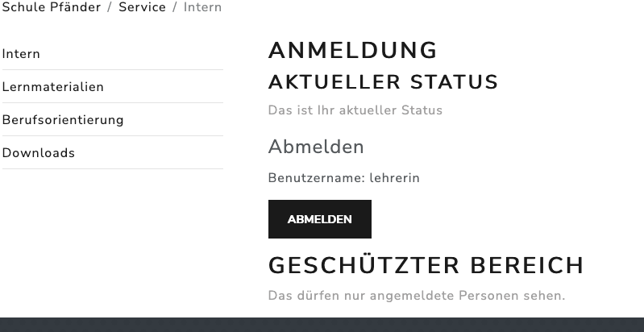The width and height of the screenshot is (644, 332).
Task: Go to Berufsorientierung page
Action: click(x=63, y=120)
